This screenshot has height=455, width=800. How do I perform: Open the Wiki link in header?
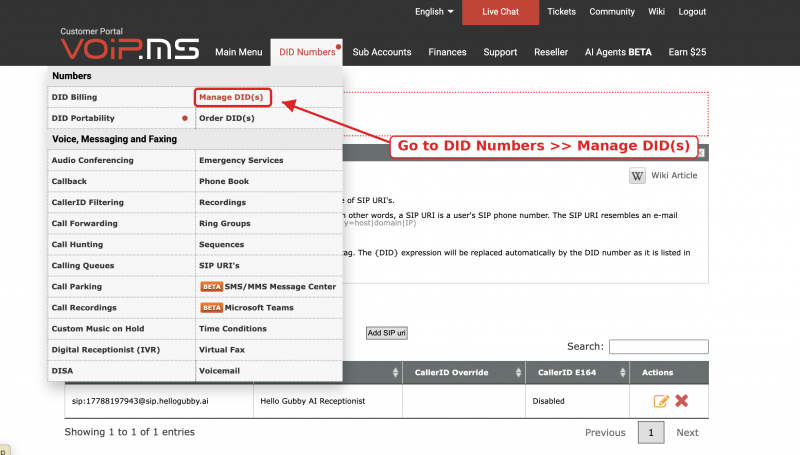[x=656, y=12]
